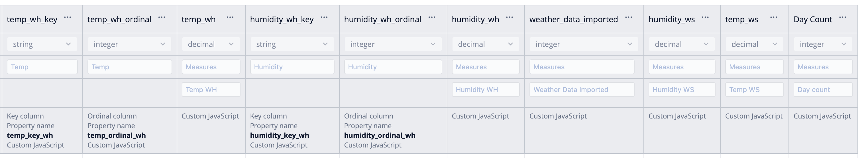This screenshot has width=868, height=158.
Task: Open the temp_wh_ordinal column three-dot menu
Action: [162, 18]
